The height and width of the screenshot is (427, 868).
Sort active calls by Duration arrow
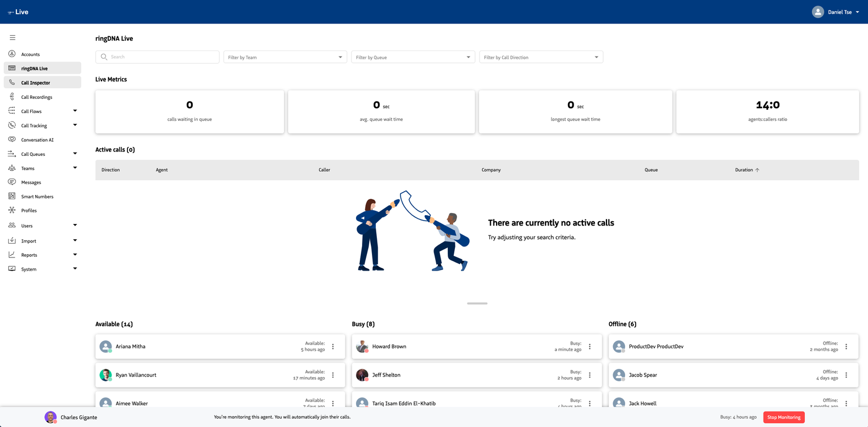coord(757,170)
